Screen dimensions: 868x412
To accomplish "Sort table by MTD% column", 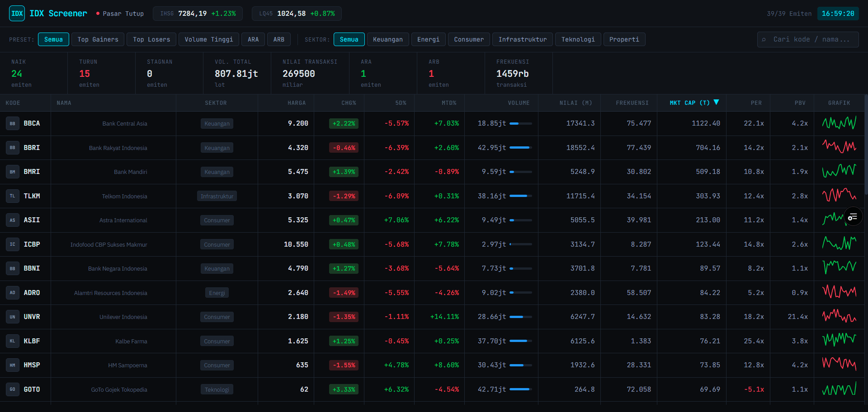I will 439,103.
